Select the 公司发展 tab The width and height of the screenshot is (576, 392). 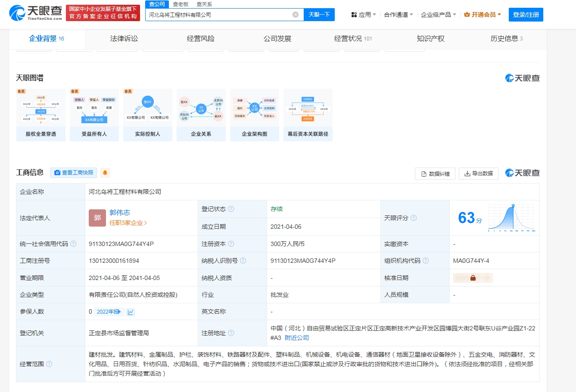(x=277, y=39)
